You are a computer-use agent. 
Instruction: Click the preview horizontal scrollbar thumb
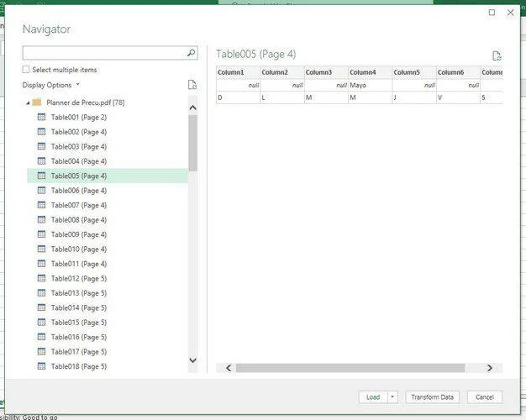(x=350, y=368)
